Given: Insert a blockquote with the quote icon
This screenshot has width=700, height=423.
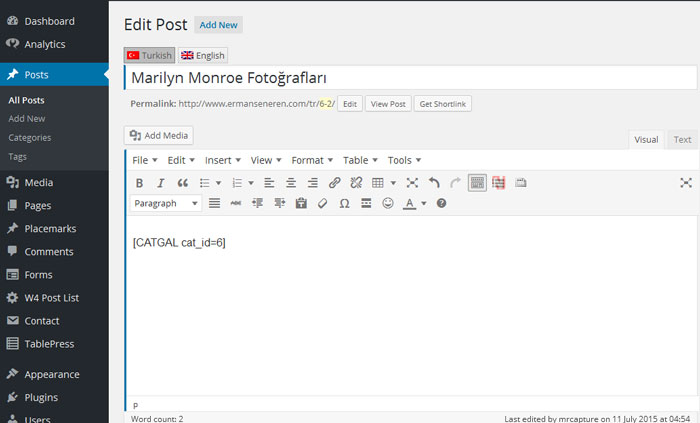Looking at the screenshot, I should [183, 183].
